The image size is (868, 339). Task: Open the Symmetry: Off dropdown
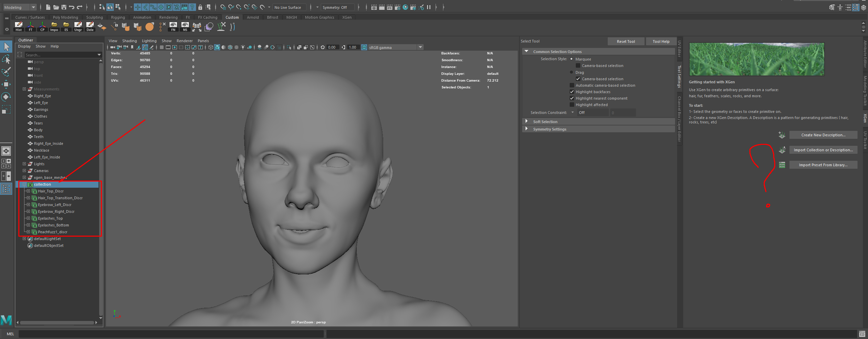pos(338,7)
